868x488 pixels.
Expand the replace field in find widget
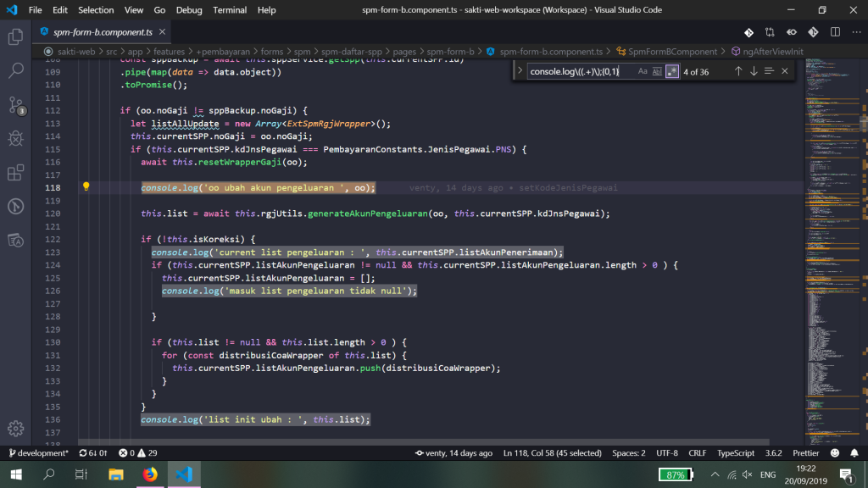tap(520, 71)
